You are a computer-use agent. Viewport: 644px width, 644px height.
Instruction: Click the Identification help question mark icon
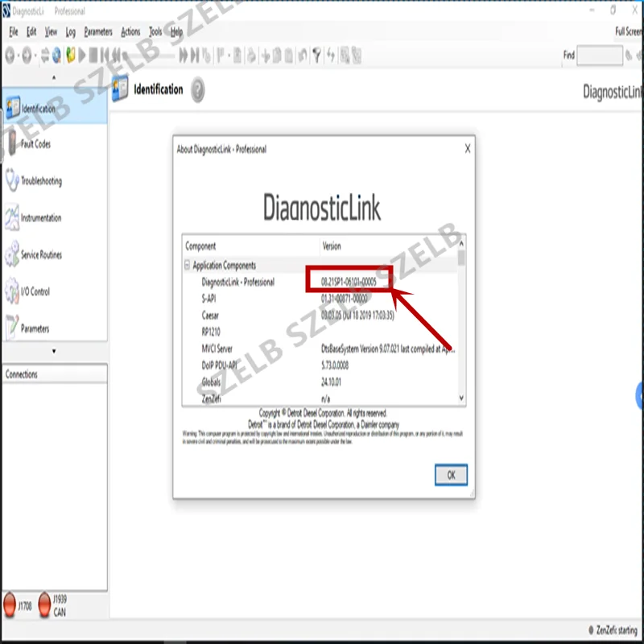click(197, 89)
